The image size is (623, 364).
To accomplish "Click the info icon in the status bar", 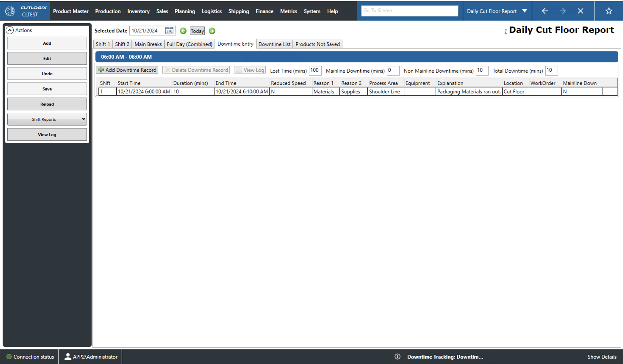I will pyautogui.click(x=398, y=357).
